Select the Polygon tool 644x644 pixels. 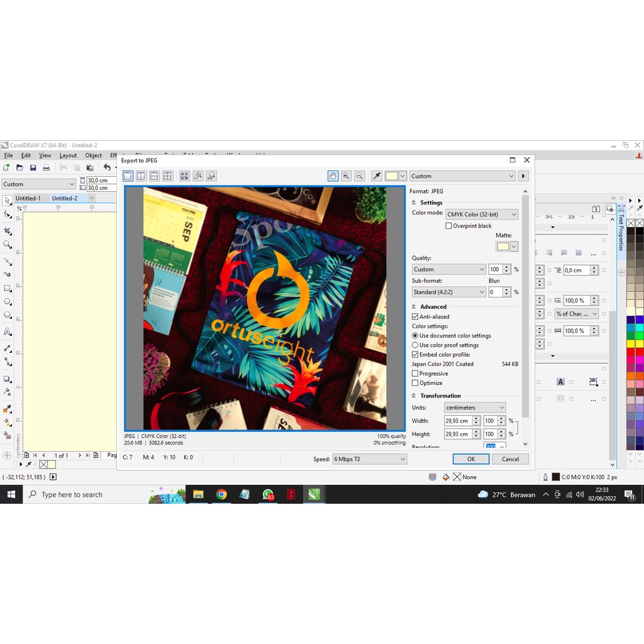pyautogui.click(x=7, y=316)
